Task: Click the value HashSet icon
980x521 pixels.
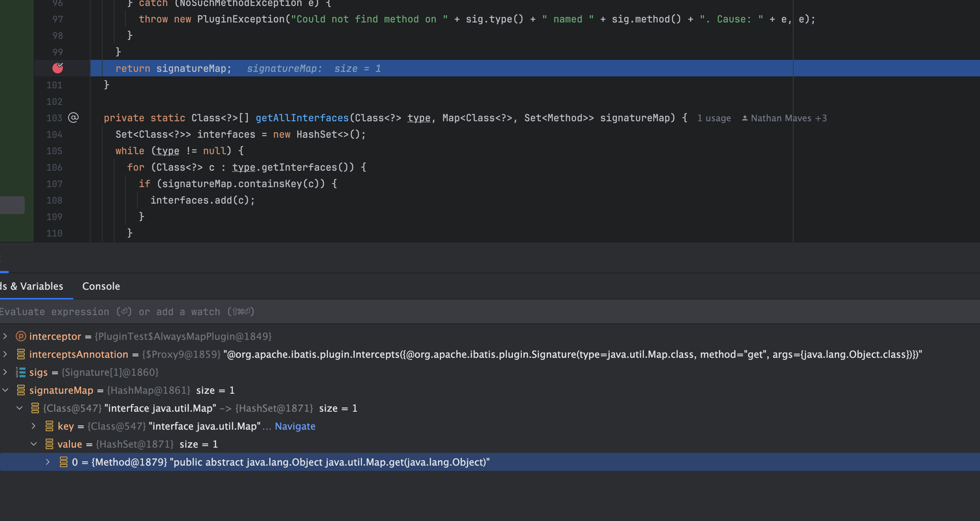Action: pyautogui.click(x=49, y=444)
